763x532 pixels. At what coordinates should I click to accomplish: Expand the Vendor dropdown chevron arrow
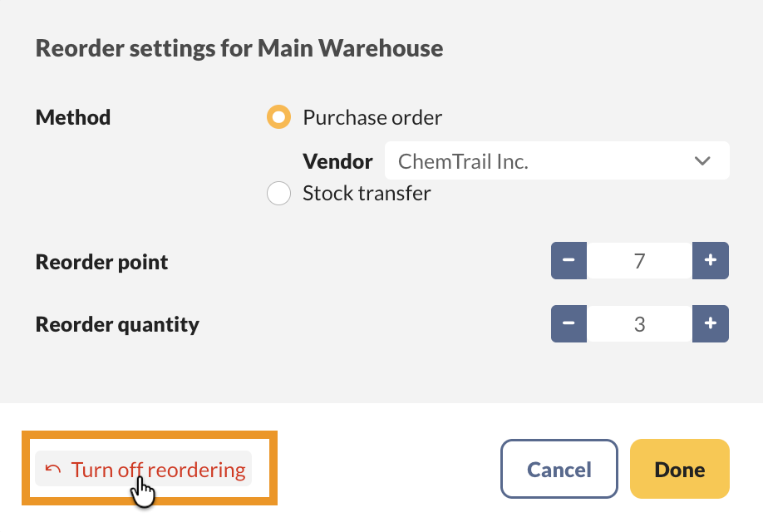[702, 161]
